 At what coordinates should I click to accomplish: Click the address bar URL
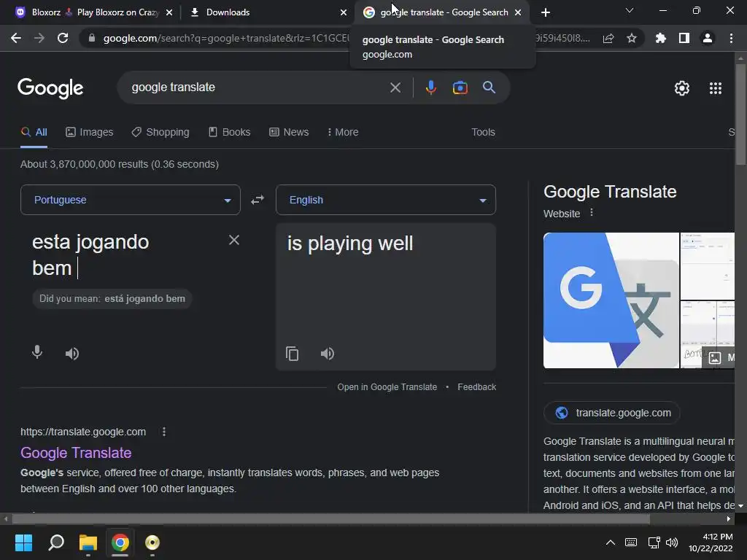pyautogui.click(x=226, y=38)
